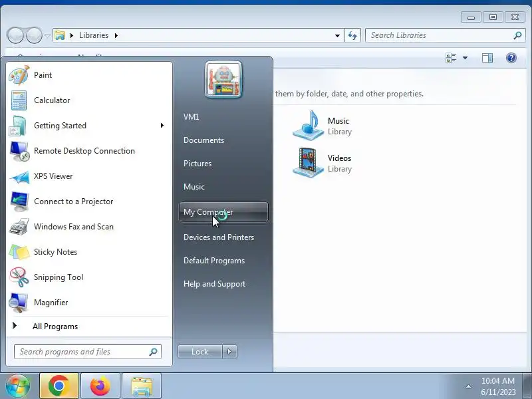The image size is (532, 399).
Task: Open the Music library icon in Explorer
Action: coord(308,126)
